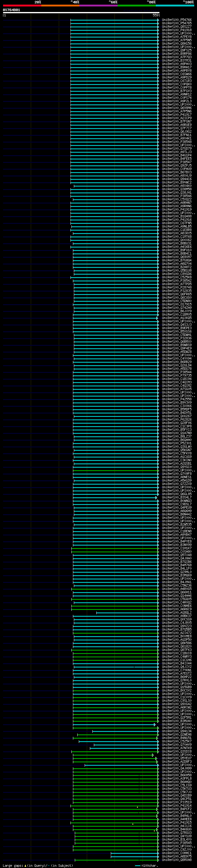Open the UniRef100_A8D975 entry

point(176,856)
